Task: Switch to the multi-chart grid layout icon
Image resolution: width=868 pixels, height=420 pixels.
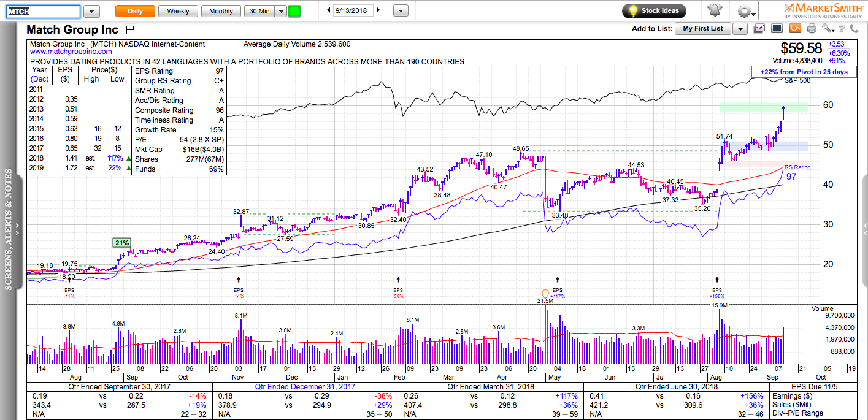Action: (x=778, y=28)
